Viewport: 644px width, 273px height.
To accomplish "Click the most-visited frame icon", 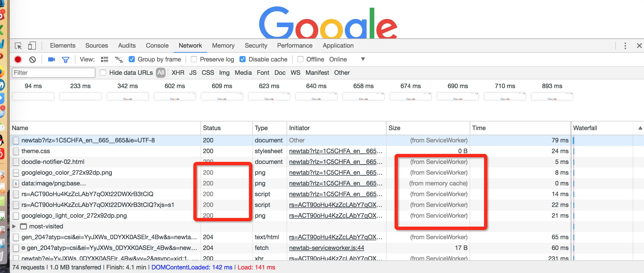I will tap(24, 226).
